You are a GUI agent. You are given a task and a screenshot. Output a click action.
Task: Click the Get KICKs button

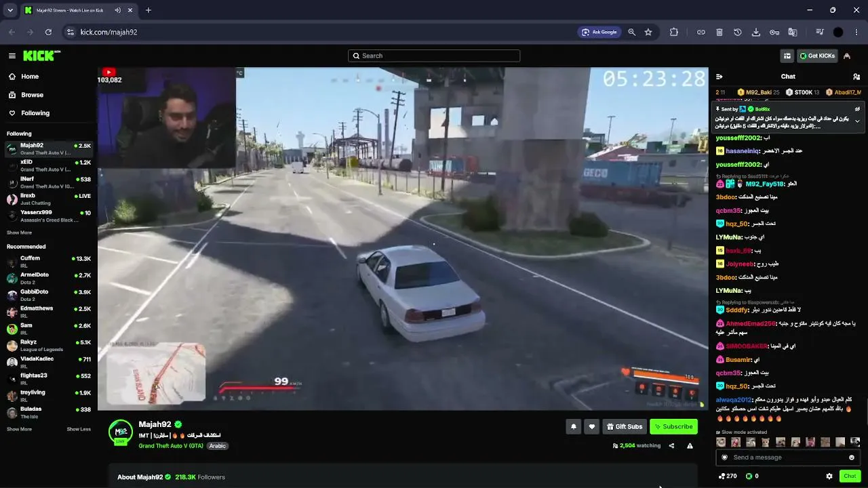click(x=816, y=56)
